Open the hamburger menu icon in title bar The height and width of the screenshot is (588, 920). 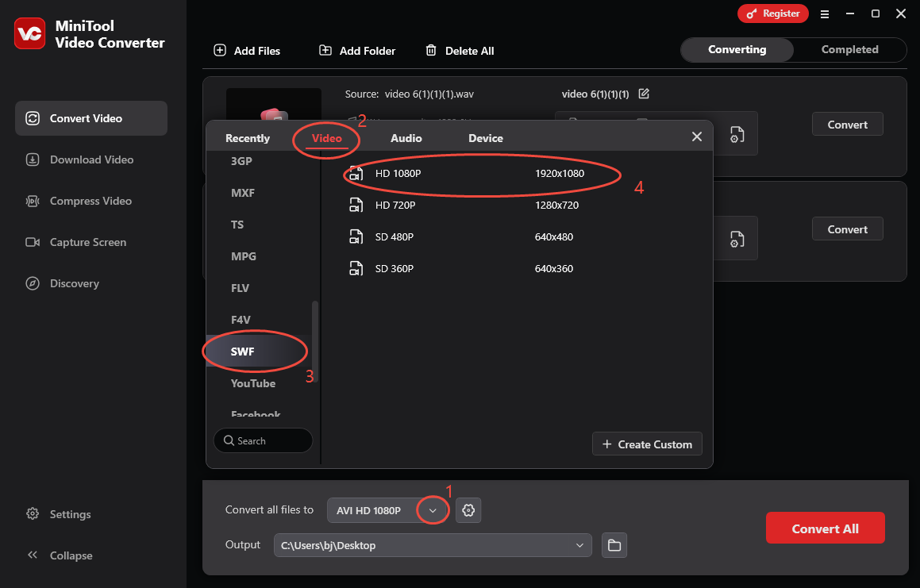[x=825, y=14]
